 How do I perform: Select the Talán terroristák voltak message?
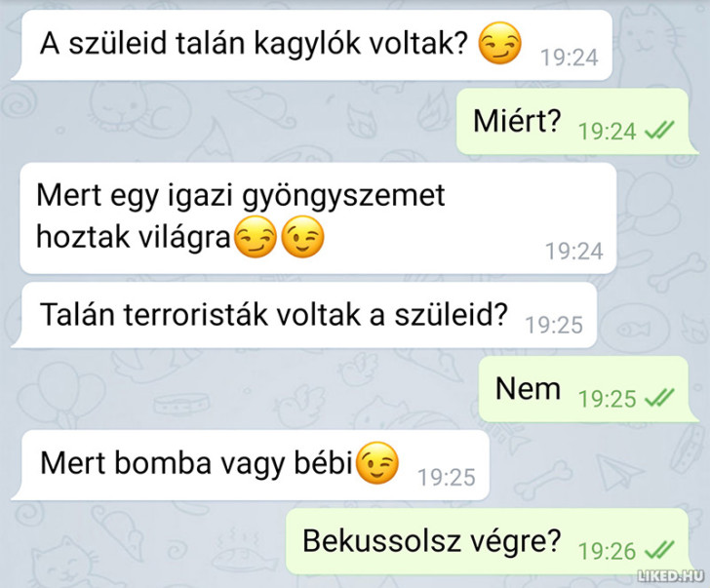[304, 315]
